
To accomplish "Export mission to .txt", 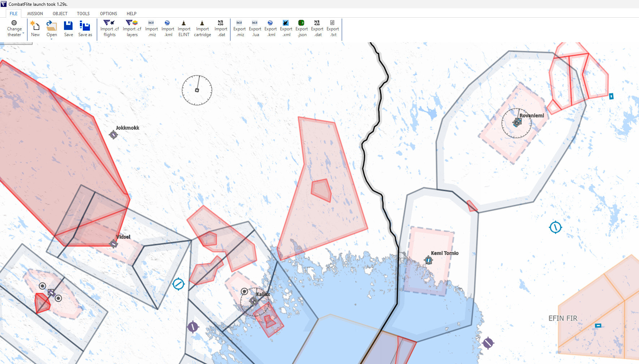I will [333, 29].
